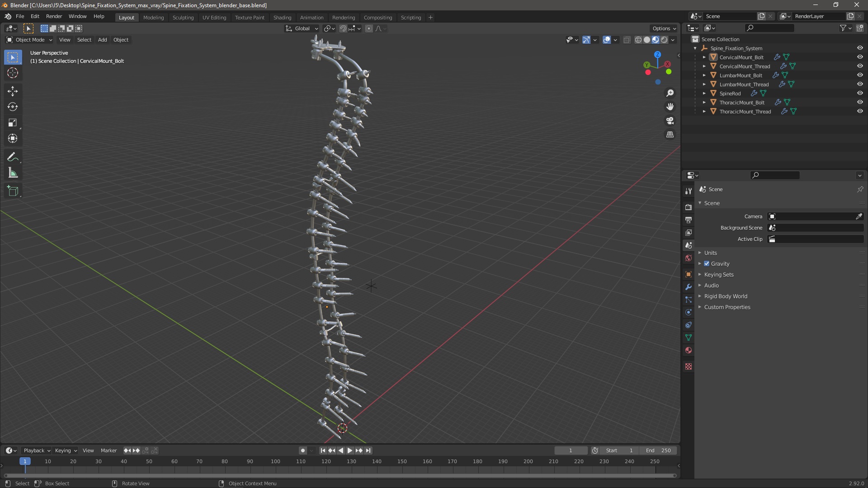Jump to the end frame
This screenshot has width=868, height=488.
point(368,450)
